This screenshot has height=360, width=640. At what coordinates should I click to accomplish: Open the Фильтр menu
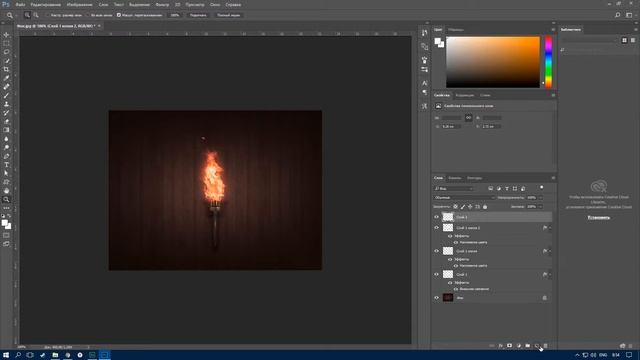pyautogui.click(x=162, y=4)
